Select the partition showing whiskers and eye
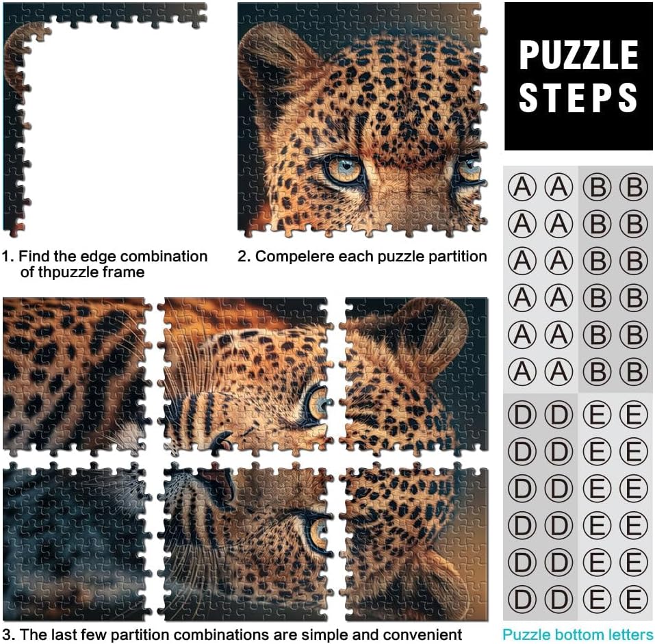The image size is (655, 644). click(248, 542)
